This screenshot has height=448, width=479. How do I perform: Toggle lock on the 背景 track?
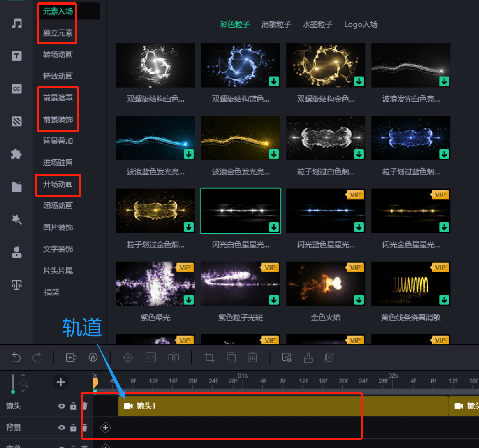point(73,427)
